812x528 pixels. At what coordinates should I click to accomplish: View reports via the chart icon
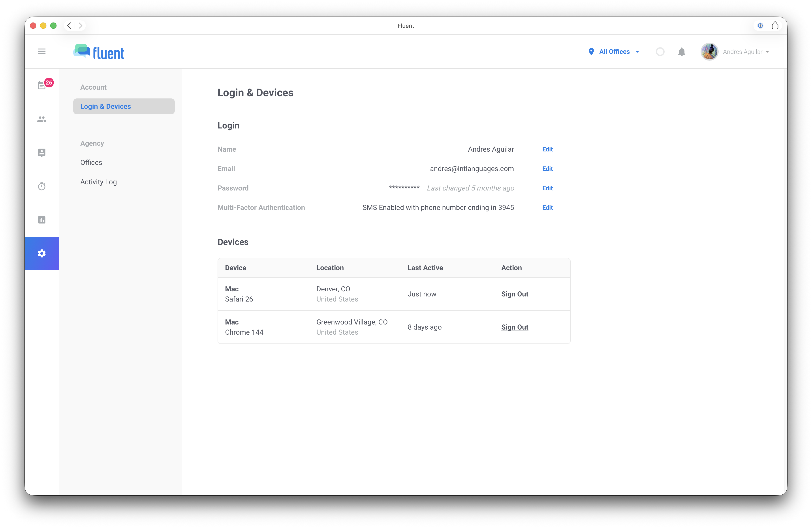(42, 220)
